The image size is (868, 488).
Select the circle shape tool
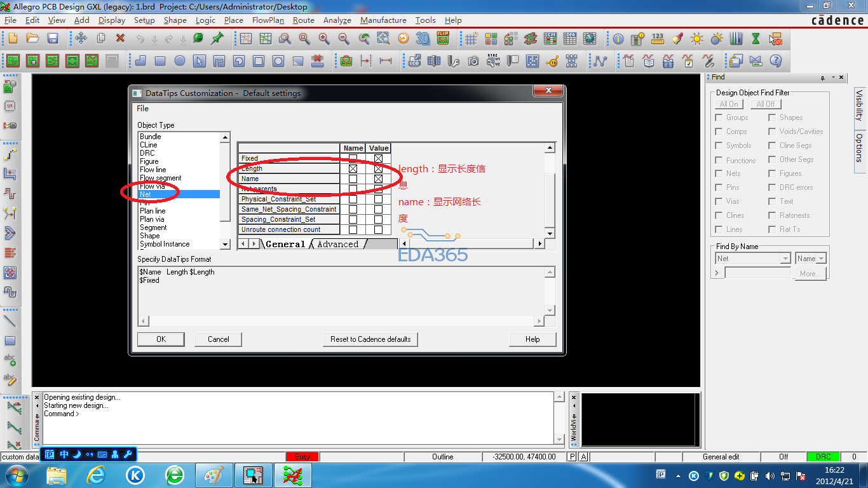click(180, 61)
